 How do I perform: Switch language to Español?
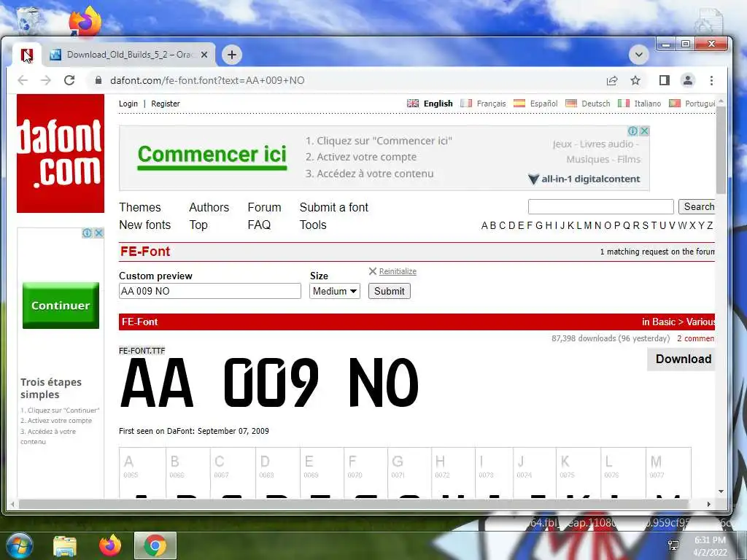(x=543, y=104)
